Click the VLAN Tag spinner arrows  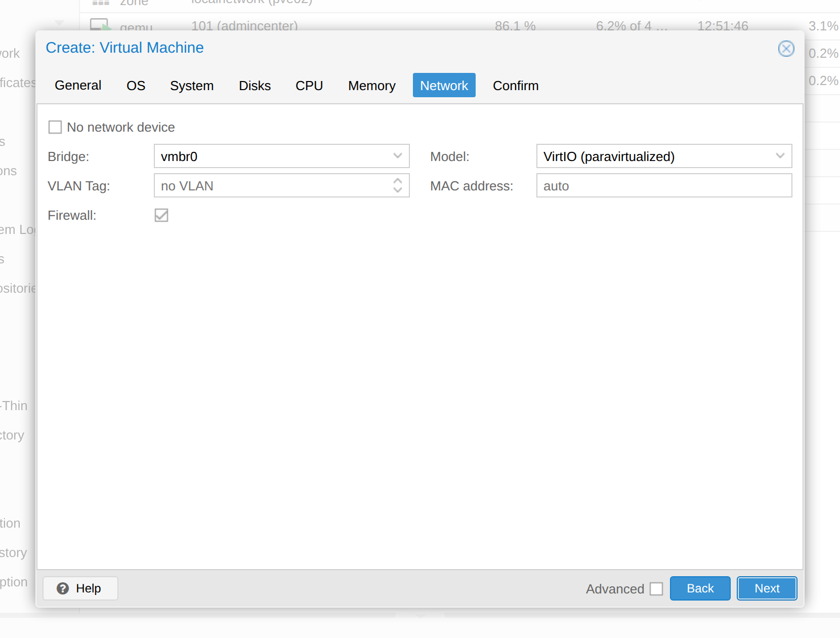398,185
